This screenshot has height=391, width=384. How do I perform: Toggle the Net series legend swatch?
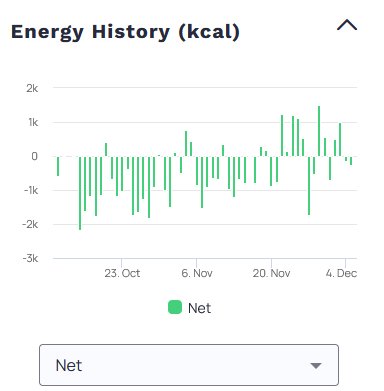[175, 307]
